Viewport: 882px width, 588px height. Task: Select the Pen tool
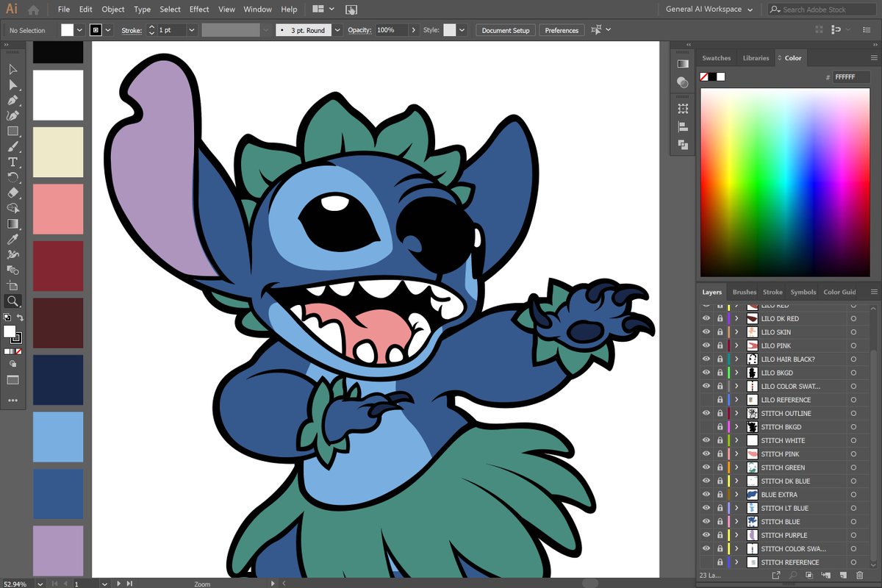[x=12, y=100]
